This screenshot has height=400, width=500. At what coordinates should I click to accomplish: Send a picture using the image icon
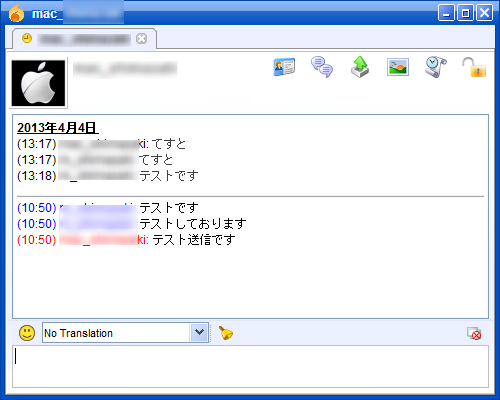398,67
